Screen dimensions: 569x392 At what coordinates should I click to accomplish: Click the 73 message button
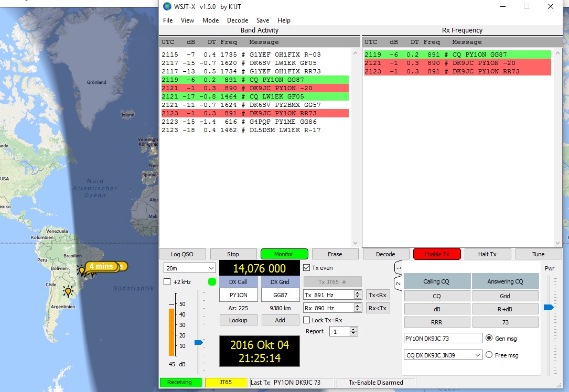[x=505, y=322]
